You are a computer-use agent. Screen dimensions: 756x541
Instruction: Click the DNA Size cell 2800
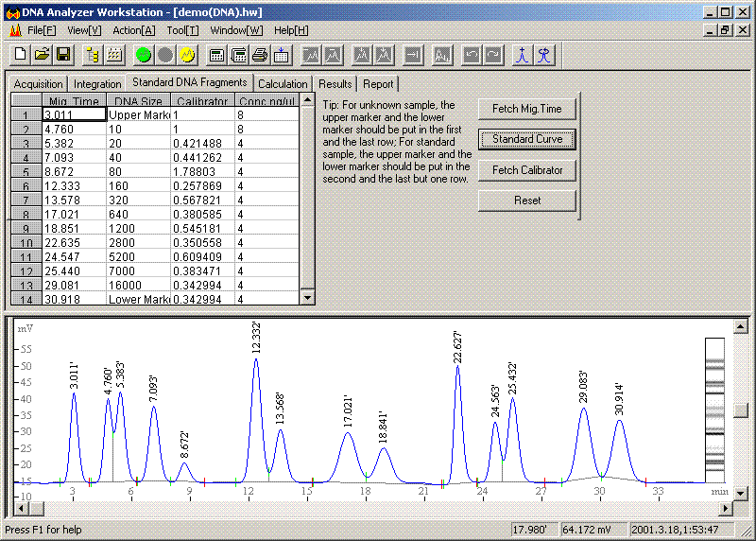[138, 242]
